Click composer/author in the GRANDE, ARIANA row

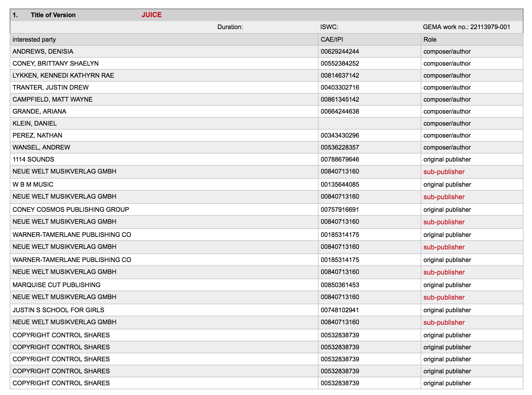[447, 112]
